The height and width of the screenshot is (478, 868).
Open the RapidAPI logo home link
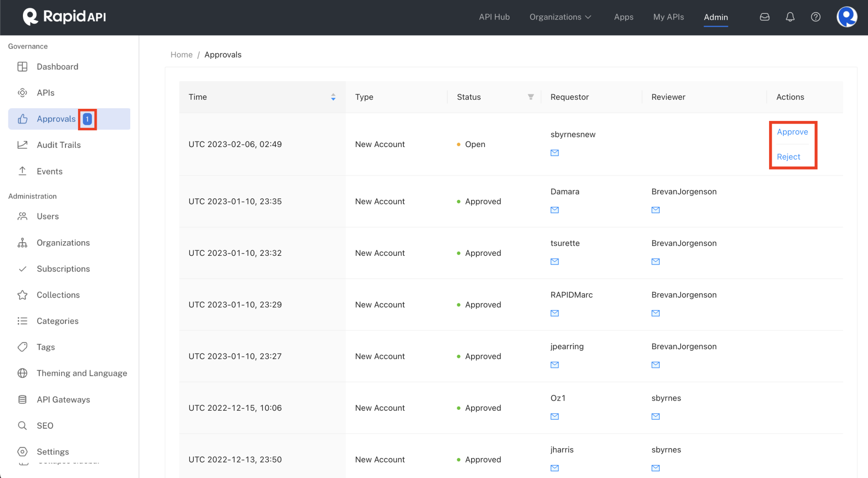pos(64,17)
